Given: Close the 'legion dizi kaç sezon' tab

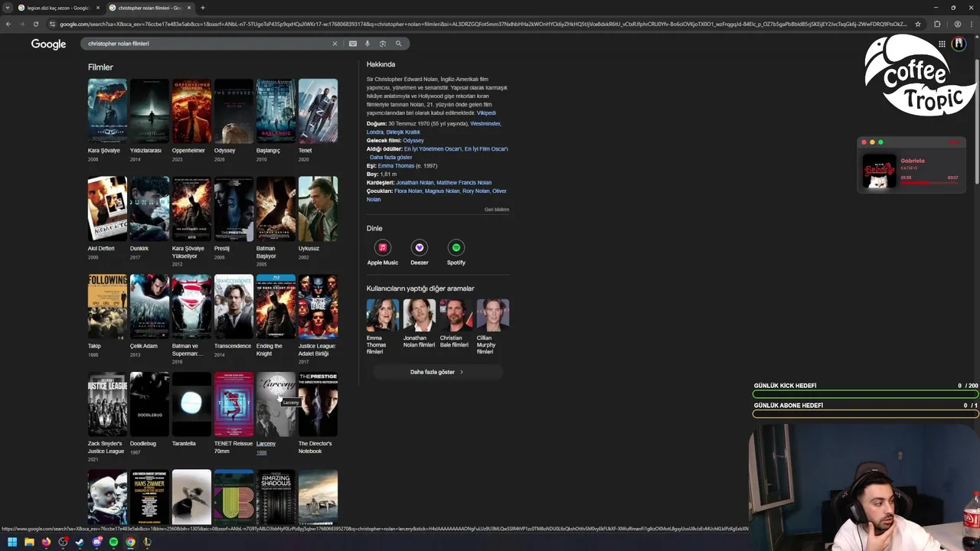Looking at the screenshot, I should 98,8.
